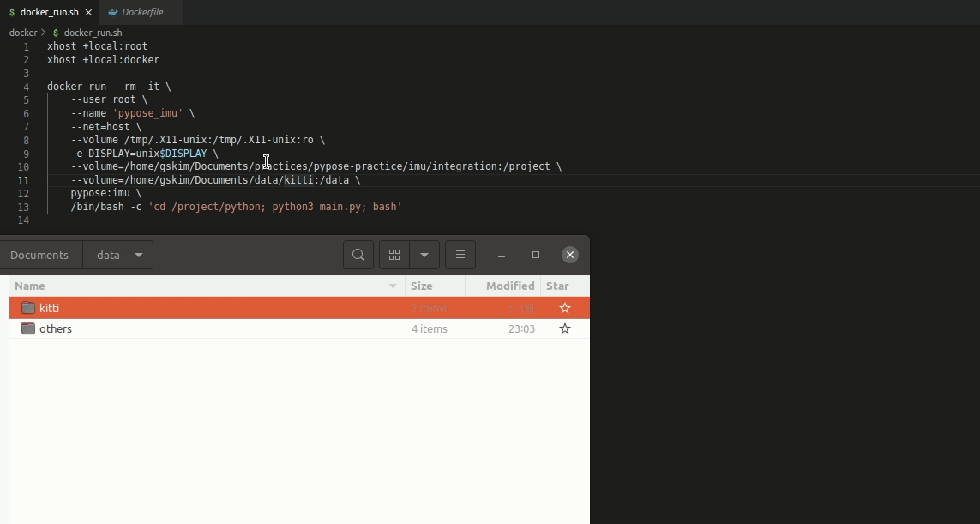This screenshot has height=524, width=980.
Task: Expand the data path dropdown
Action: click(x=139, y=255)
